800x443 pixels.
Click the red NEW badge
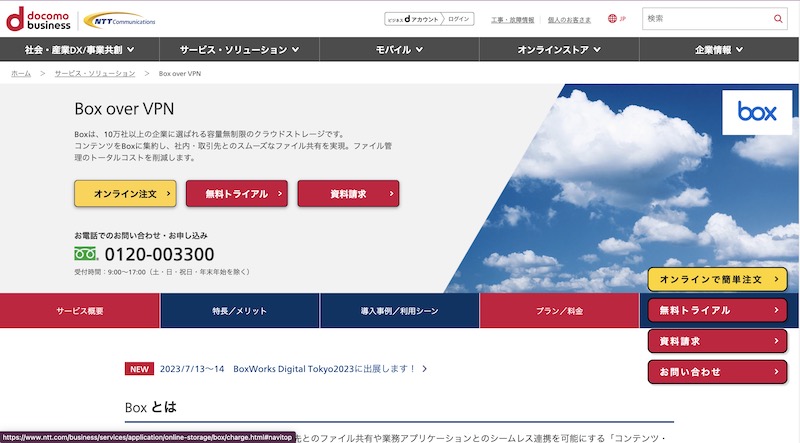tap(139, 369)
